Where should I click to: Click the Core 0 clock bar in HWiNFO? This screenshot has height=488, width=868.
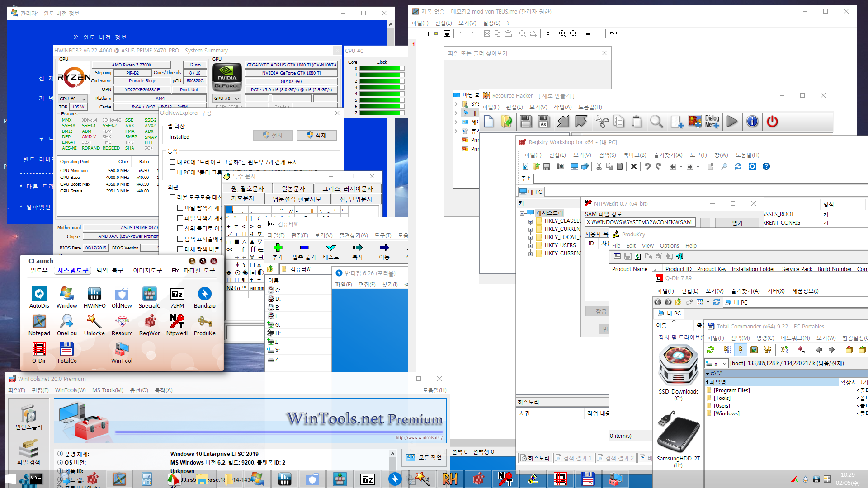coord(382,69)
